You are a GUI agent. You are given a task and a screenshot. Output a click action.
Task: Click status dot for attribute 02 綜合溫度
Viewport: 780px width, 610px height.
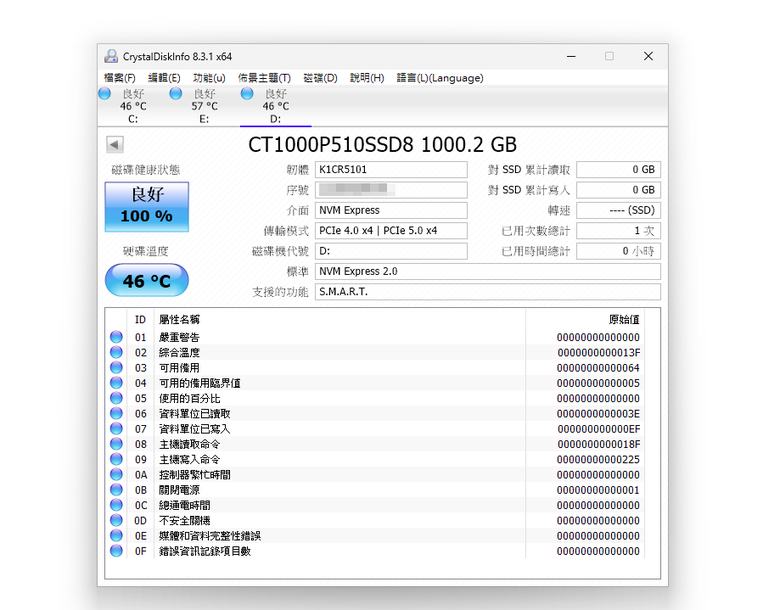tap(116, 352)
